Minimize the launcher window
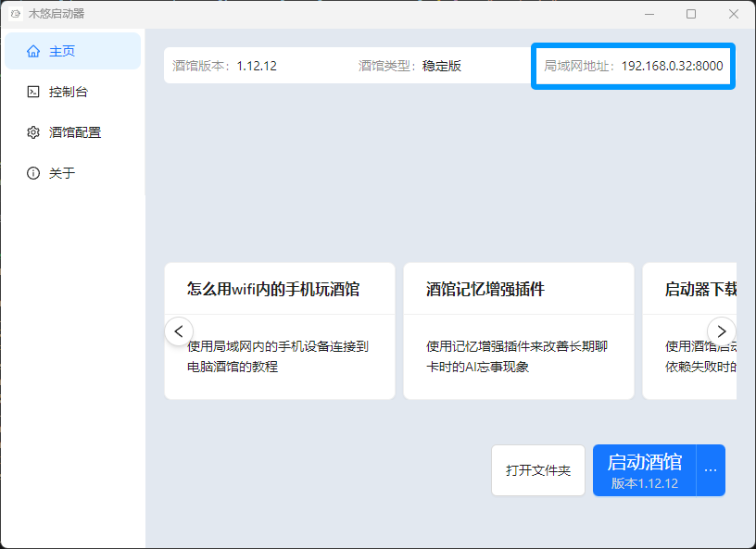The image size is (756, 549). pyautogui.click(x=649, y=14)
